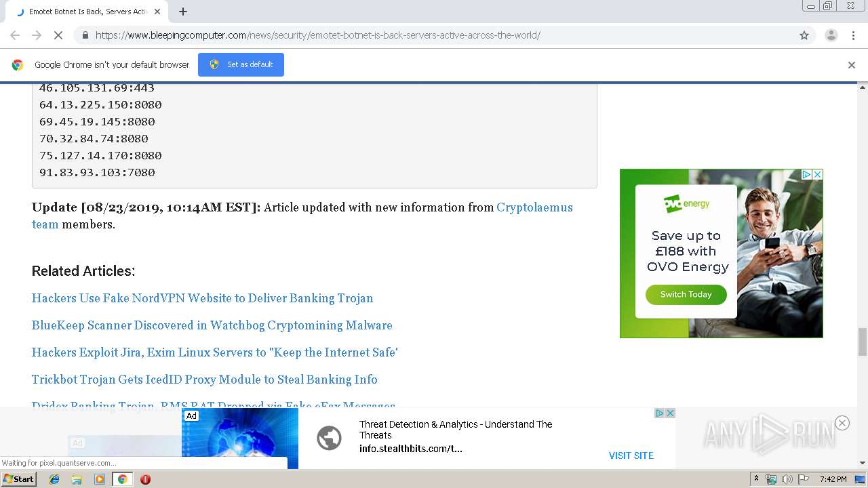
Task: Open a new Chrome tab
Action: tap(183, 12)
